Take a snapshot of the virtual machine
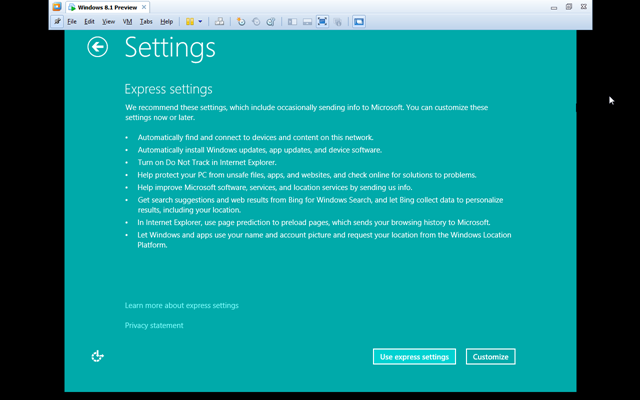640x400 pixels. tap(241, 22)
